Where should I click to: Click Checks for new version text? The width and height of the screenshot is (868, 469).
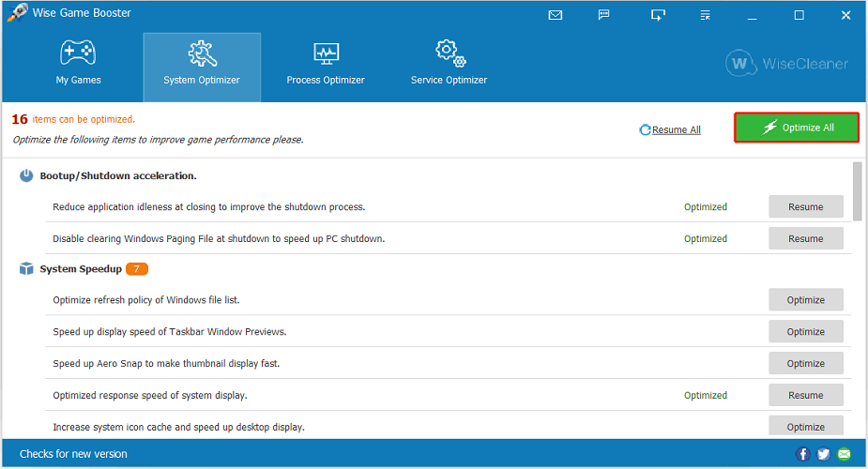point(73,454)
